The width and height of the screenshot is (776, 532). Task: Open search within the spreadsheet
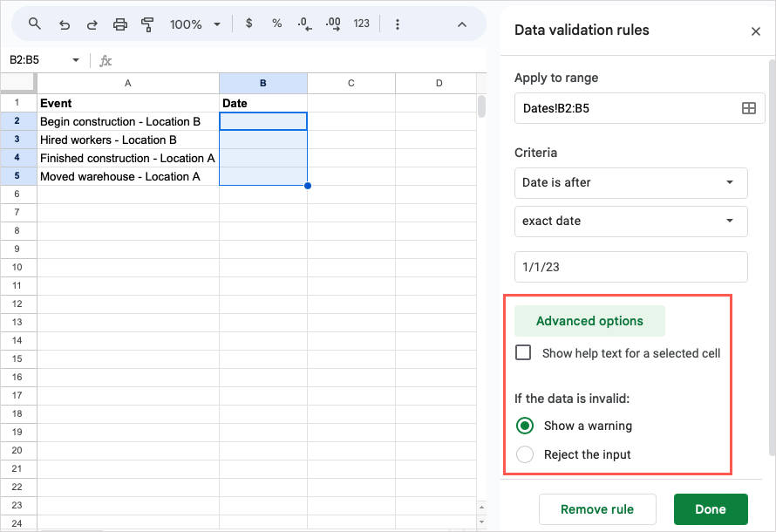(35, 24)
